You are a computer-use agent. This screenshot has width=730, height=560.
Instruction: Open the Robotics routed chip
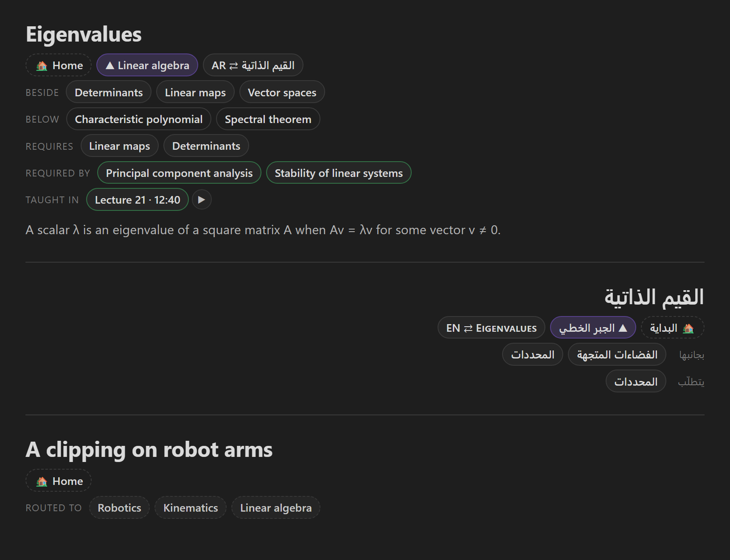tap(120, 507)
